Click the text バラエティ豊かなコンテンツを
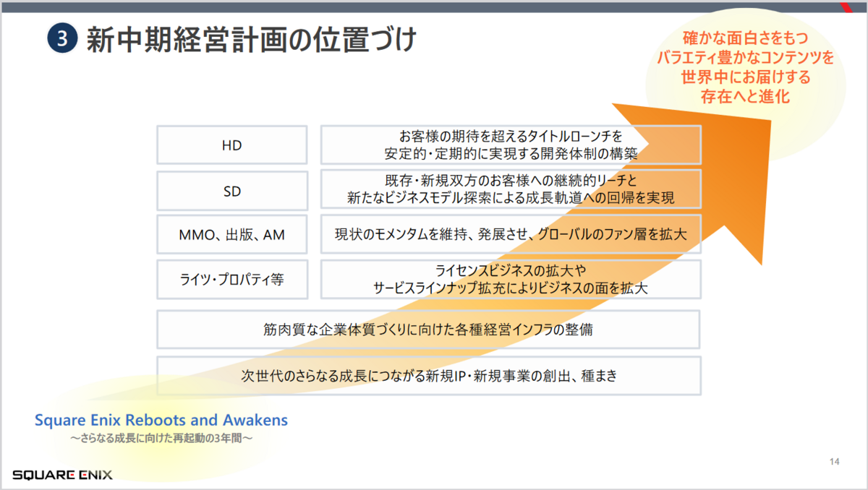Screen dimensions: 868x490 point(745,57)
